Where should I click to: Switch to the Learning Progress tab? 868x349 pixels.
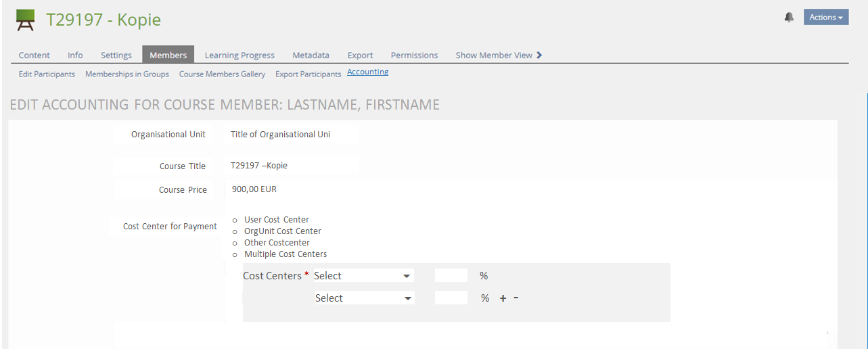coord(239,55)
